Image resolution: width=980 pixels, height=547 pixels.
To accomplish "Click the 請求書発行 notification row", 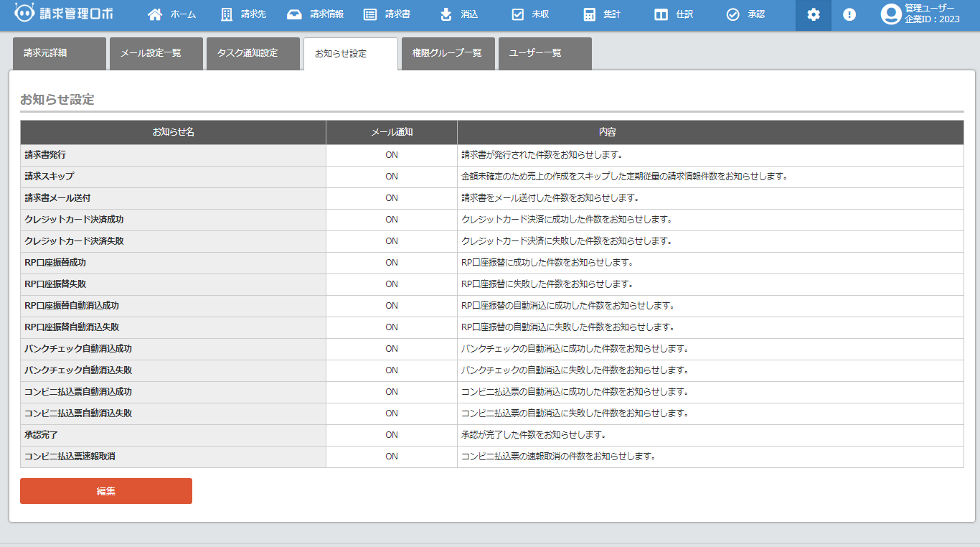I will point(173,155).
